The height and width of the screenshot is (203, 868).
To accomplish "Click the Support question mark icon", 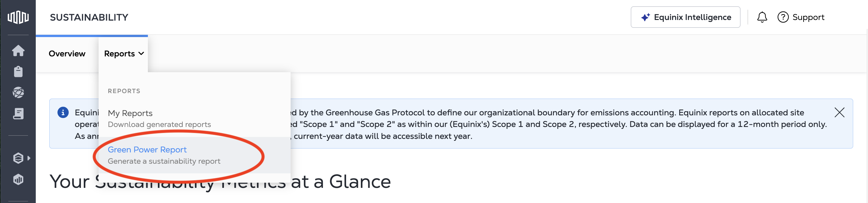I will tap(783, 17).
